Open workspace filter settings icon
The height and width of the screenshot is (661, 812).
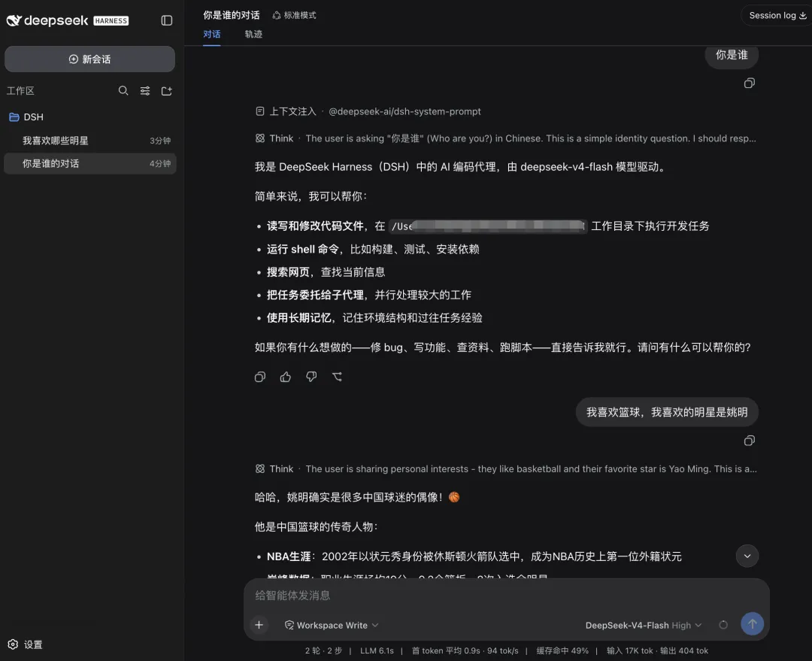[x=145, y=91]
